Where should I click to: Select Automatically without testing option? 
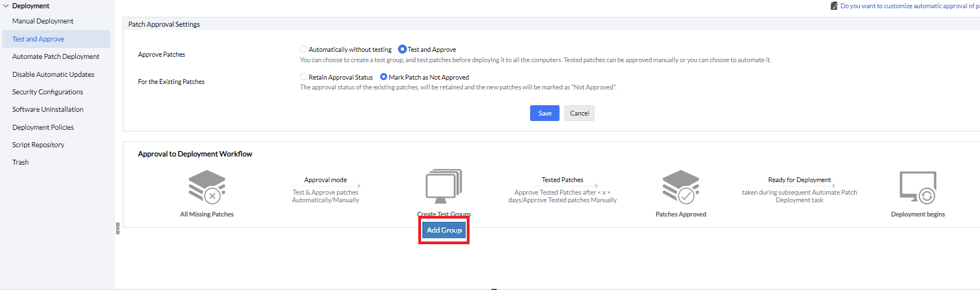point(304,50)
